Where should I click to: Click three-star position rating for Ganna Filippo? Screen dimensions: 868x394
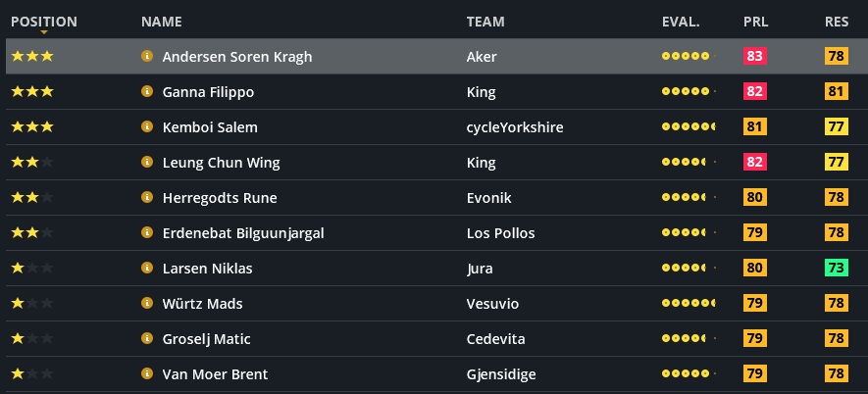[x=31, y=92]
